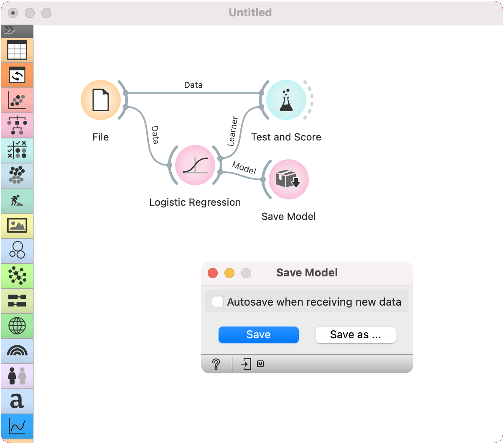Open the Data category in the toolbox
Image resolution: width=504 pixels, height=444 pixels.
point(17,50)
